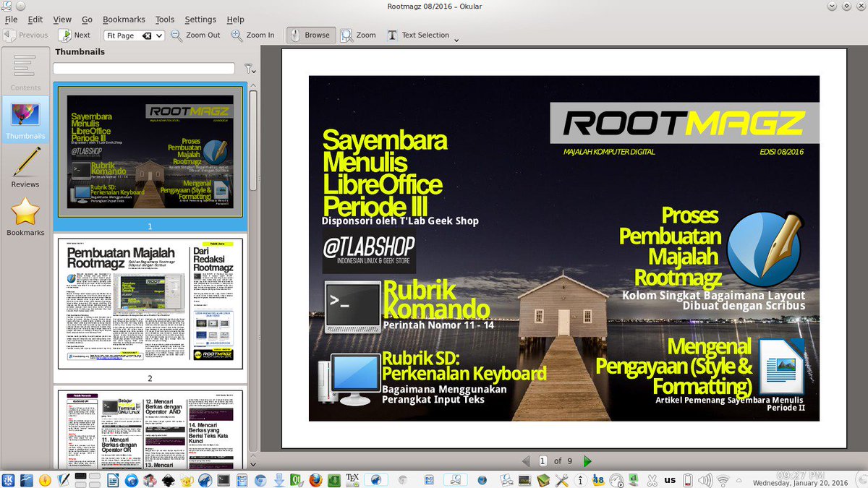Viewport: 868px width, 488px height.
Task: Expand the hidden system tray icons arrow
Action: coord(739,480)
